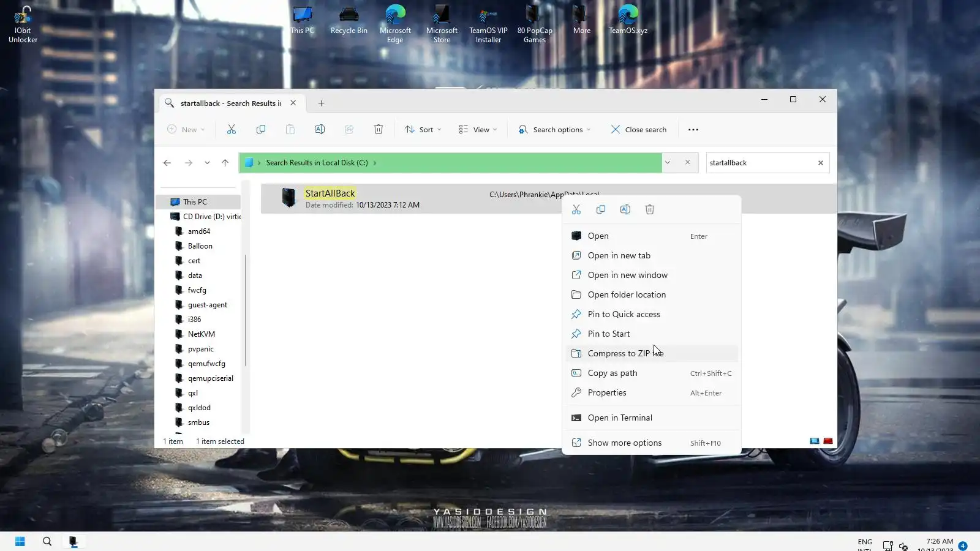The width and height of the screenshot is (980, 551).
Task: Open the See more ellipsis menu
Action: [x=693, y=129]
